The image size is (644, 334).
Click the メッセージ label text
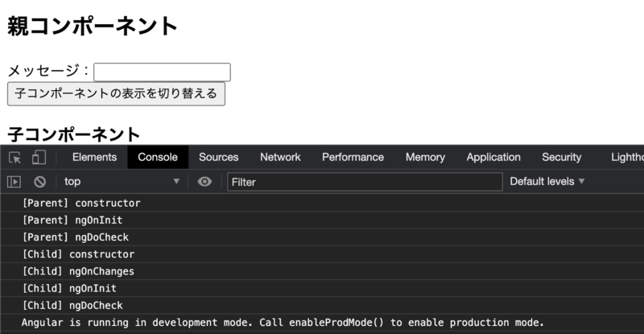pyautogui.click(x=48, y=71)
